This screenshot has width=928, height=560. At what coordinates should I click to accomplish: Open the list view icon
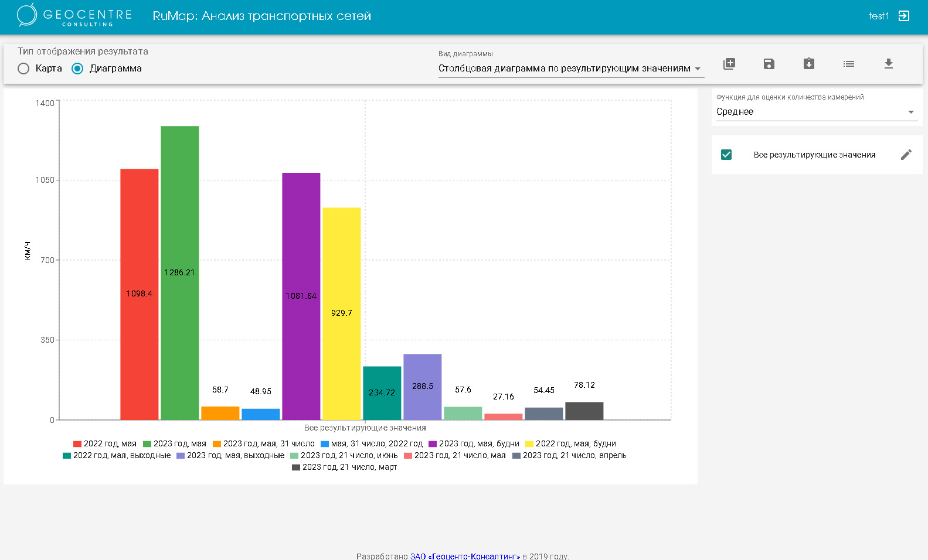click(x=849, y=64)
